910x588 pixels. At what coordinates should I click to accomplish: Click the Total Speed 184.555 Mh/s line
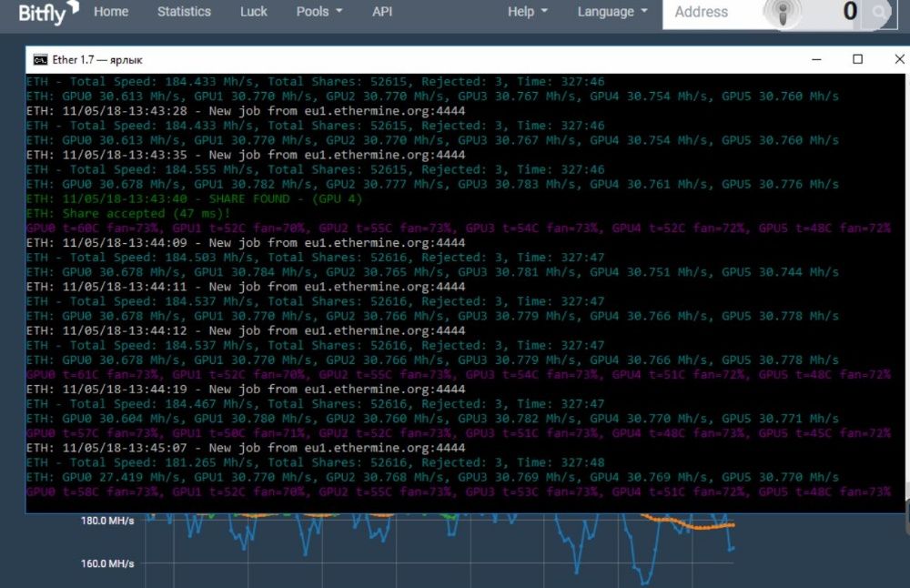click(315, 169)
